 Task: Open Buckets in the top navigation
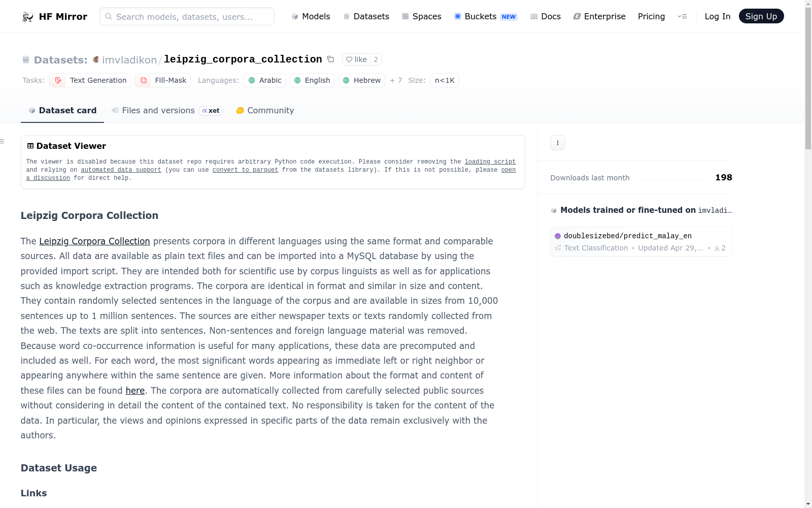[x=486, y=17]
